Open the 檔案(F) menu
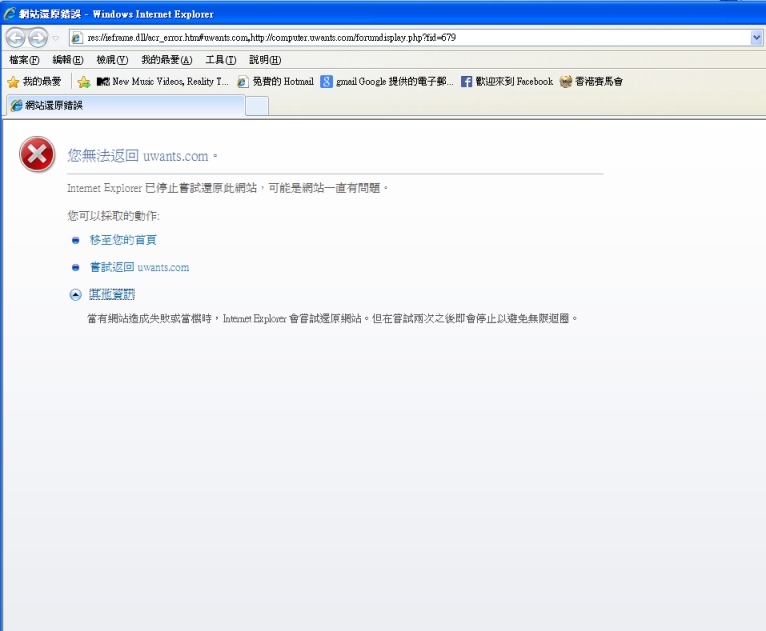This screenshot has width=766, height=631. (24, 60)
